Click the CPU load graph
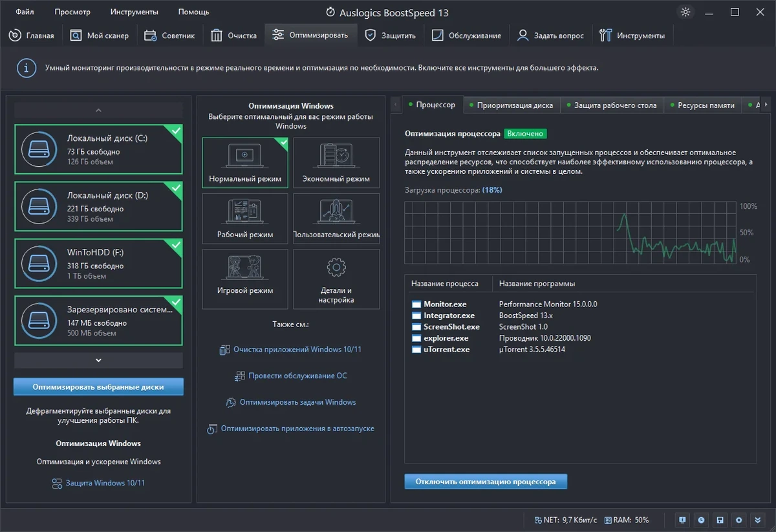The image size is (776, 532). [571, 233]
